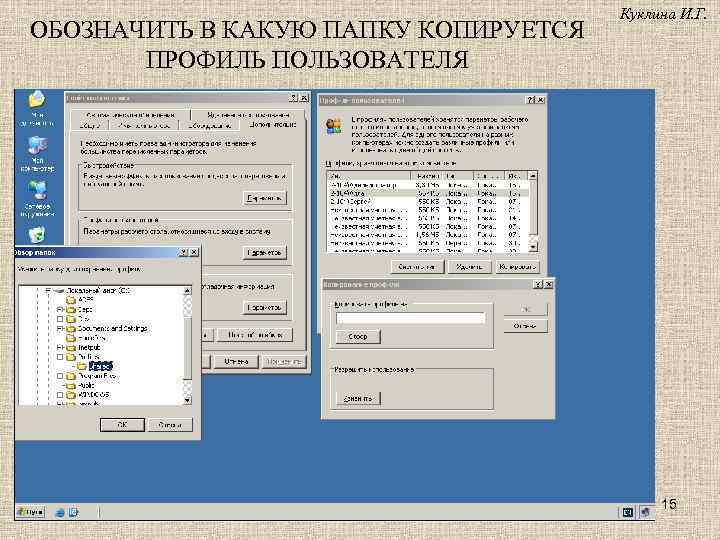The height and width of the screenshot is (540, 720).
Task: Open the Мои документы desktop icon
Action: tap(37, 109)
